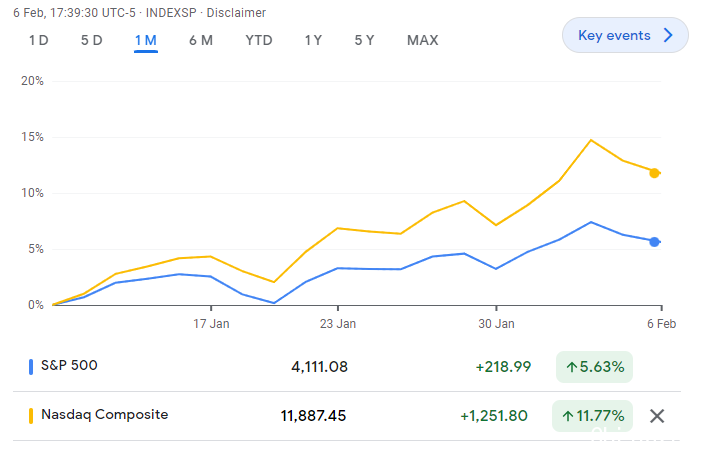The width and height of the screenshot is (702, 449).
Task: Click the blue S&P 500 endpoint dot
Action: pyautogui.click(x=654, y=242)
